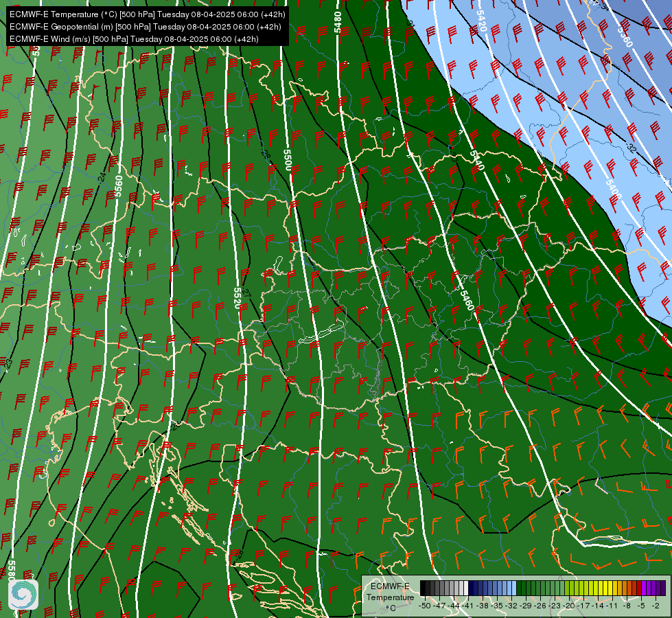The height and width of the screenshot is (618, 672).
Task: Select the ECMWF-E Geopotential 500 hPa header line
Action: tap(146, 27)
